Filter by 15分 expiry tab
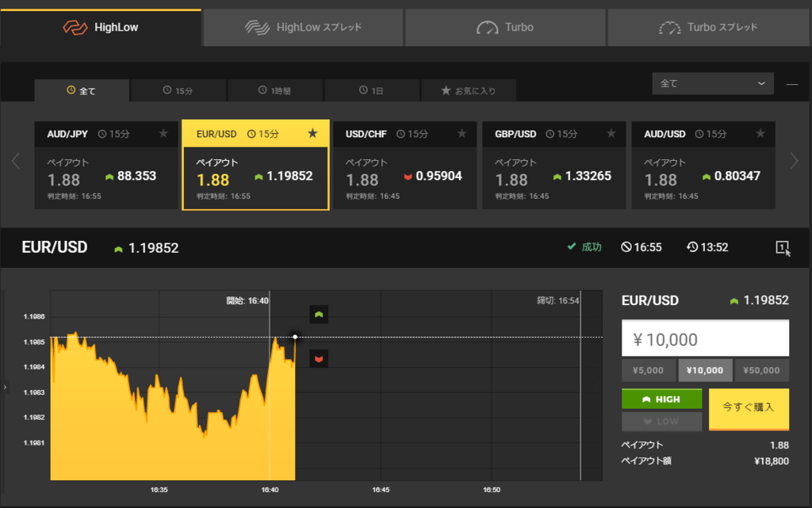Screen dimensions: 812x508 [178, 90]
